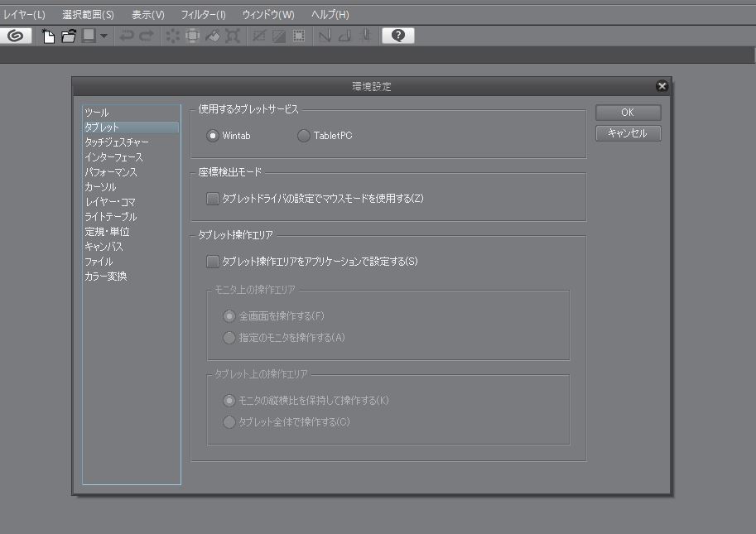Open the 表示(V) menu
This screenshot has height=534, width=756.
(x=147, y=15)
